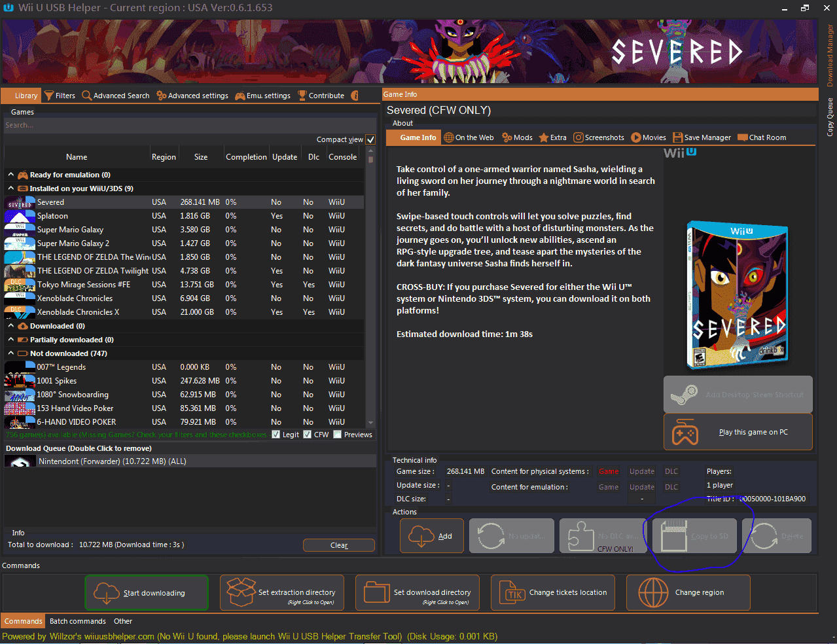Click the No DLC CFW ONLY button
This screenshot has height=644, width=837.
602,536
